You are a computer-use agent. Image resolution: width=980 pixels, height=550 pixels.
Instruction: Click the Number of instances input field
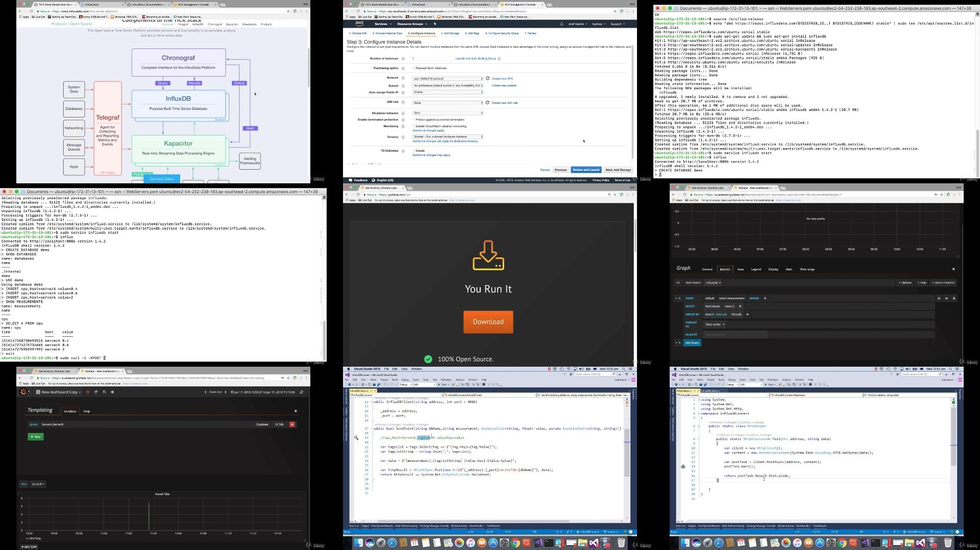(x=432, y=58)
